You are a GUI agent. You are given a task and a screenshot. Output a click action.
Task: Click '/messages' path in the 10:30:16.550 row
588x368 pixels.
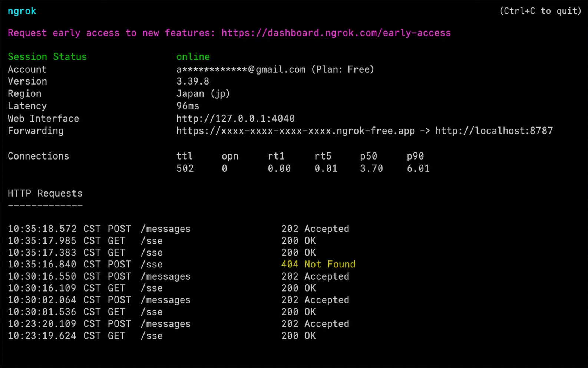pyautogui.click(x=166, y=276)
